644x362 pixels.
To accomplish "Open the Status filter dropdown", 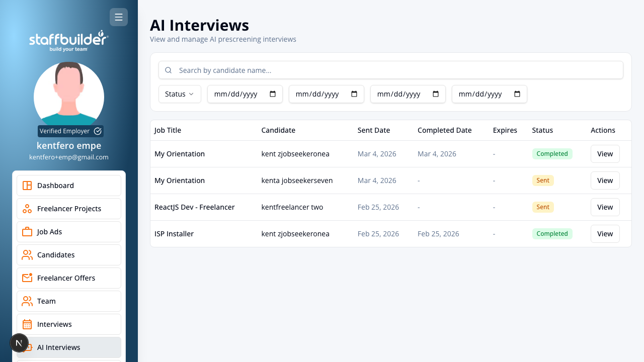I will pos(180,94).
